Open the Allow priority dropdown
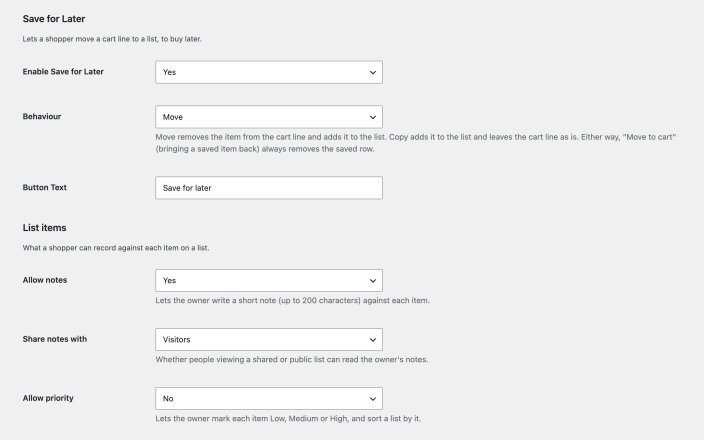The width and height of the screenshot is (704, 440). pyautogui.click(x=269, y=399)
